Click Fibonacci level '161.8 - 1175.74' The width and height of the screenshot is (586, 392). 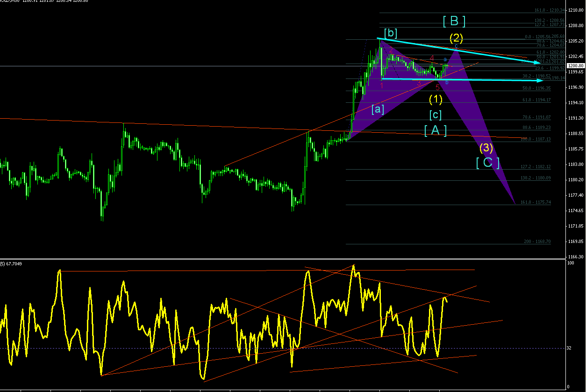[536, 202]
